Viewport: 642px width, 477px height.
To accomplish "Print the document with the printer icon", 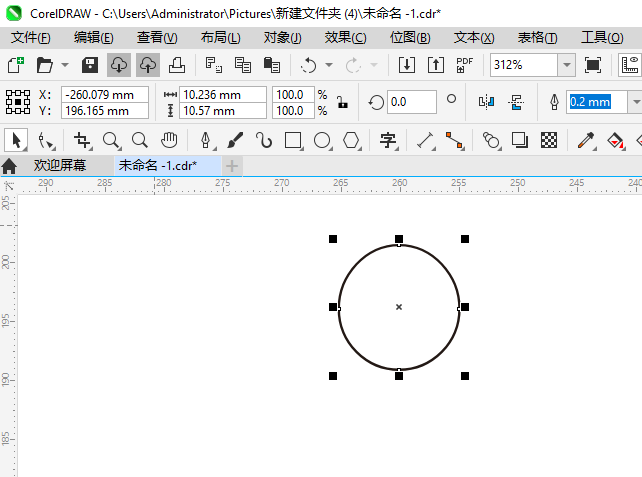I will (x=177, y=65).
